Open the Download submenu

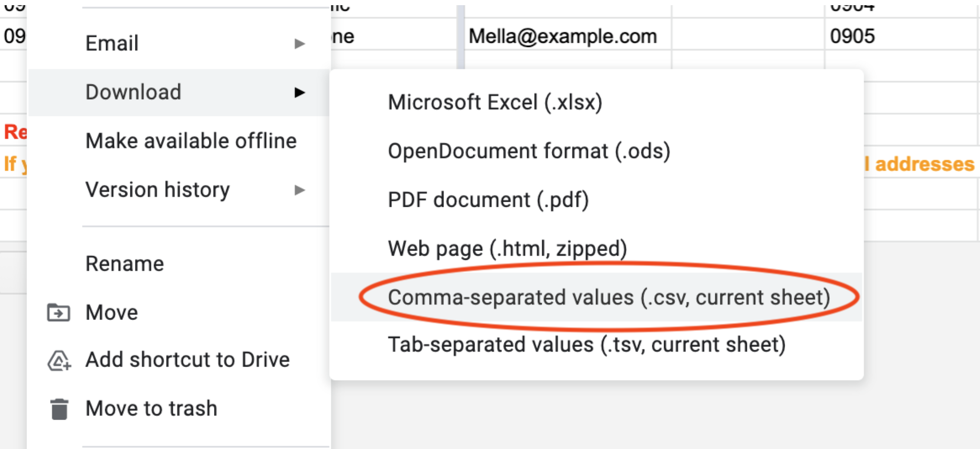[179, 92]
